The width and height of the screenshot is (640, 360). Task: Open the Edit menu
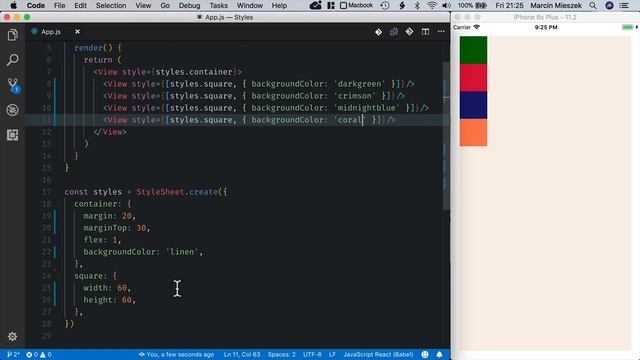(80, 5)
